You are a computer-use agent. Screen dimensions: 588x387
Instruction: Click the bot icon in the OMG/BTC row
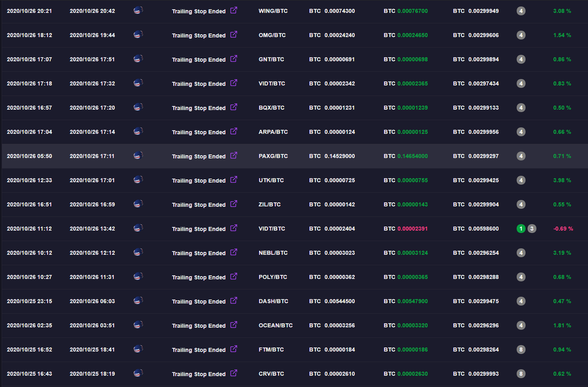click(x=138, y=35)
